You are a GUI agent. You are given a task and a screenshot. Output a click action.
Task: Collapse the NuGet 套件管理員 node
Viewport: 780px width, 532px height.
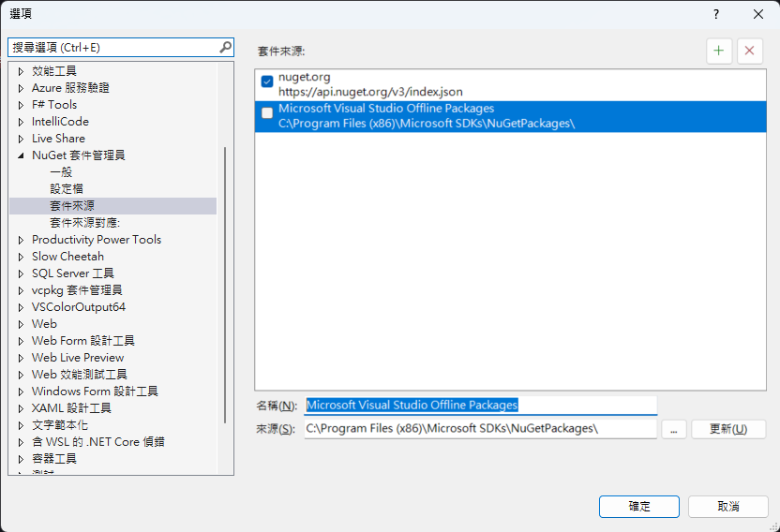tap(21, 155)
